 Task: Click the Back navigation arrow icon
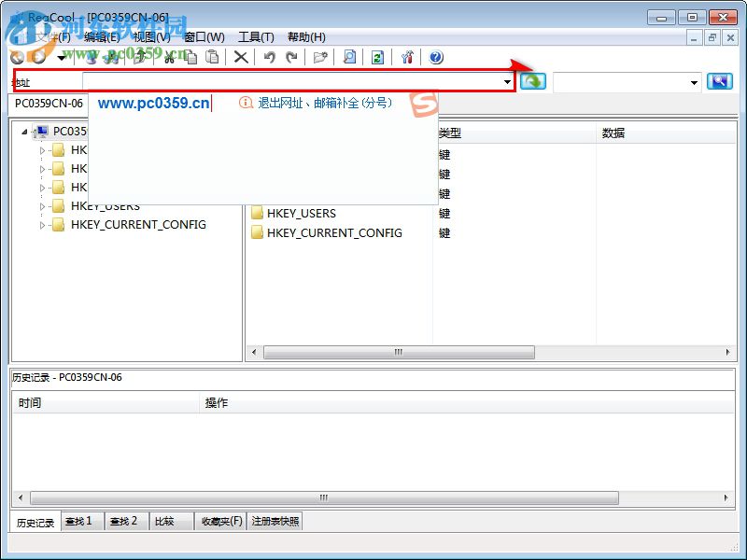point(17,57)
